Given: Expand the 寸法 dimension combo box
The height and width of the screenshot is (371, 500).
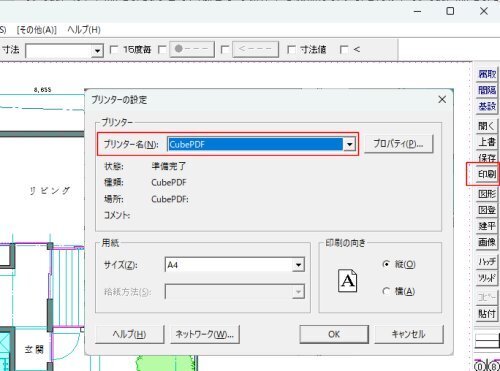Looking at the screenshot, I should coord(97,51).
